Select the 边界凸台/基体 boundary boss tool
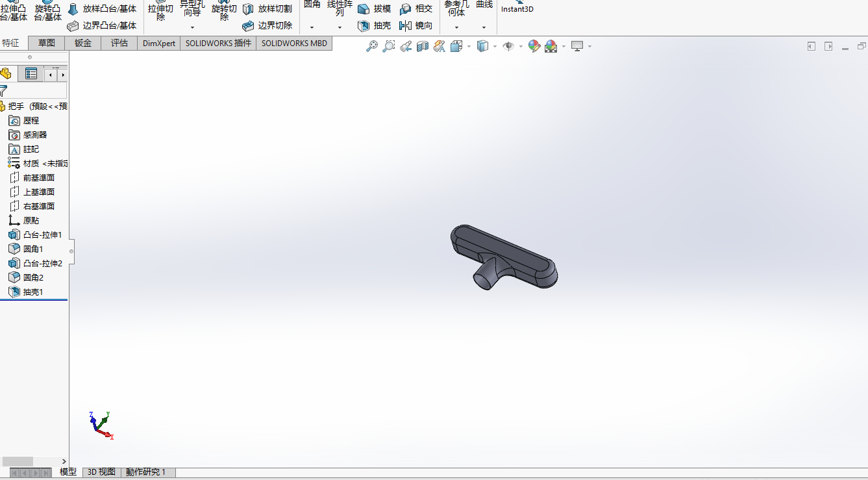Image resolution: width=868 pixels, height=480 pixels. [103, 25]
